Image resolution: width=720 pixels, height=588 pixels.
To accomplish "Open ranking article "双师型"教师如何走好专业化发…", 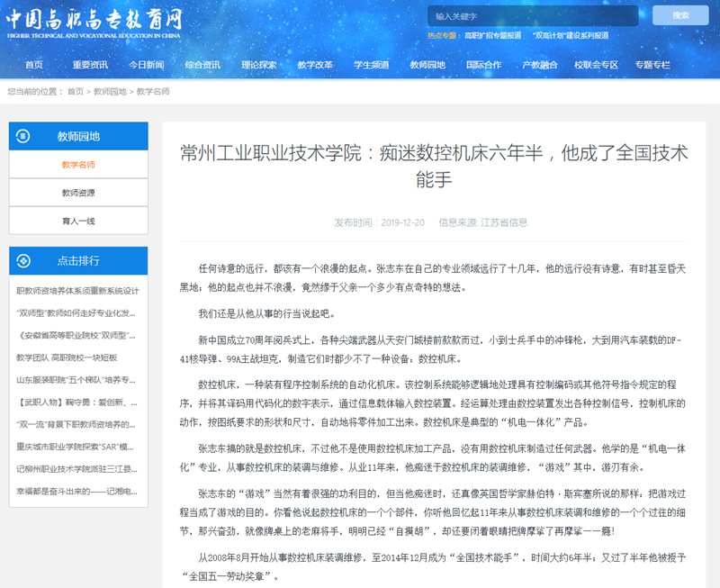I will pos(76,313).
